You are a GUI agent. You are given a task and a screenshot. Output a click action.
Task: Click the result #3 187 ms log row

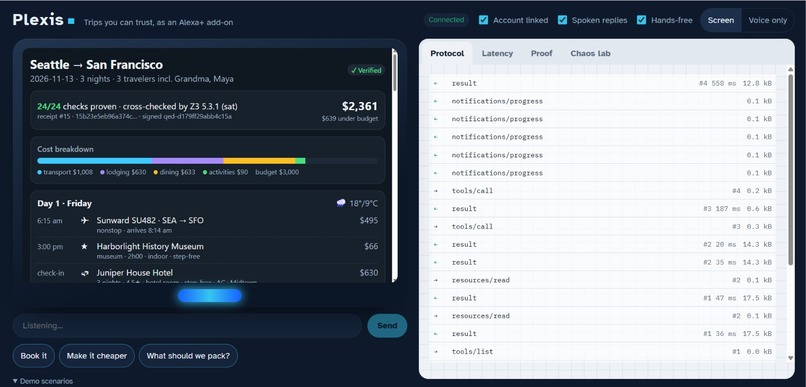pos(602,209)
